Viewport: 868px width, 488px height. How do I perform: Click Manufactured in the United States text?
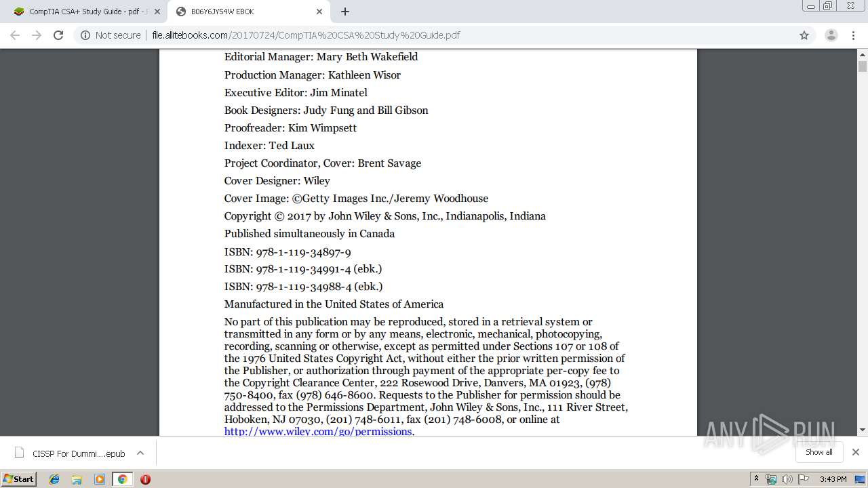334,304
